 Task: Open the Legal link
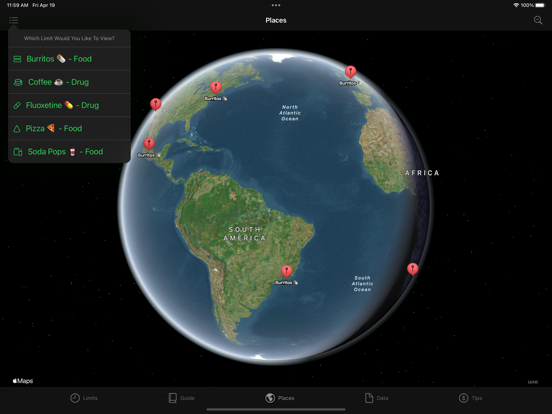533,382
